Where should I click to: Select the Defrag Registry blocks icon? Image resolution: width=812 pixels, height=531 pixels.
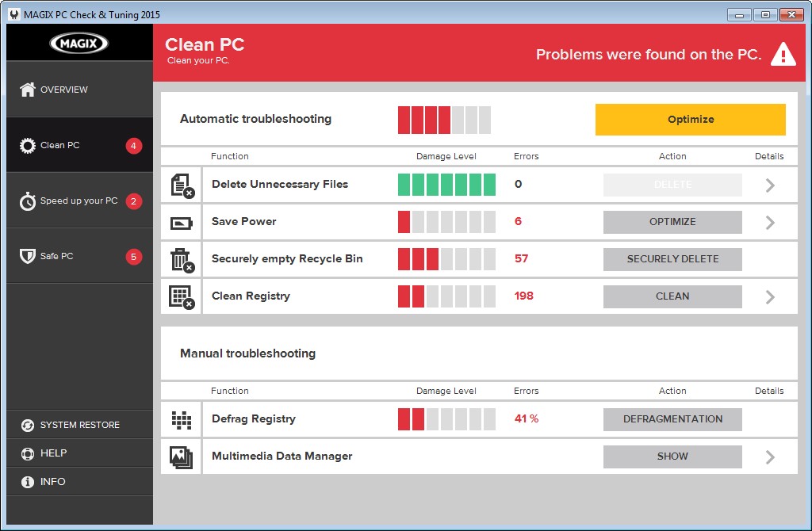click(181, 419)
